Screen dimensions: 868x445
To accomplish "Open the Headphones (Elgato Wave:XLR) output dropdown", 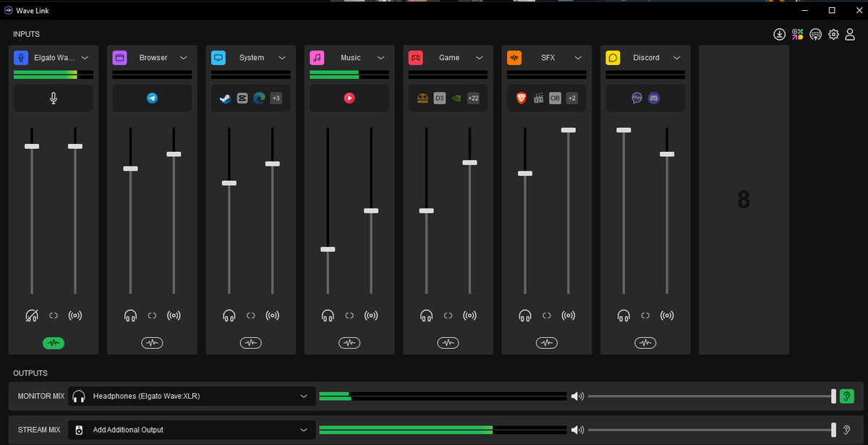I will pyautogui.click(x=192, y=396).
